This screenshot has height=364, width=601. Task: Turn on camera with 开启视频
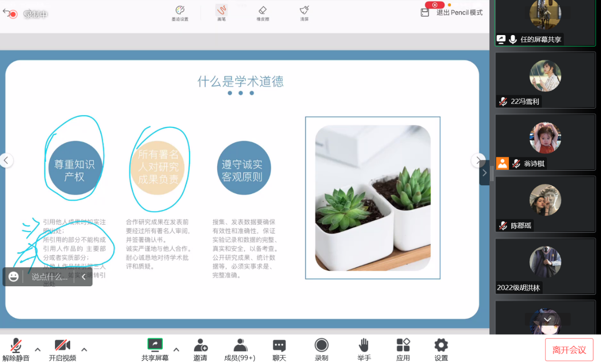62,350
